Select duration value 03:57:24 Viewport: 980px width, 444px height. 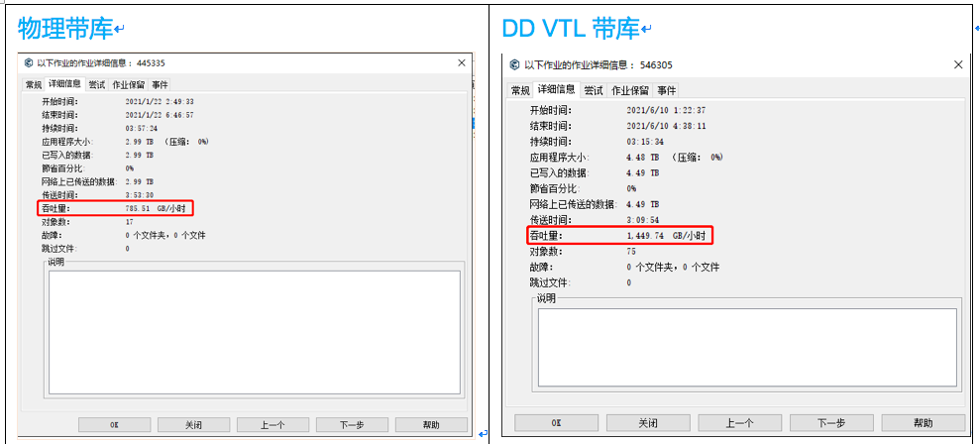tap(142, 128)
